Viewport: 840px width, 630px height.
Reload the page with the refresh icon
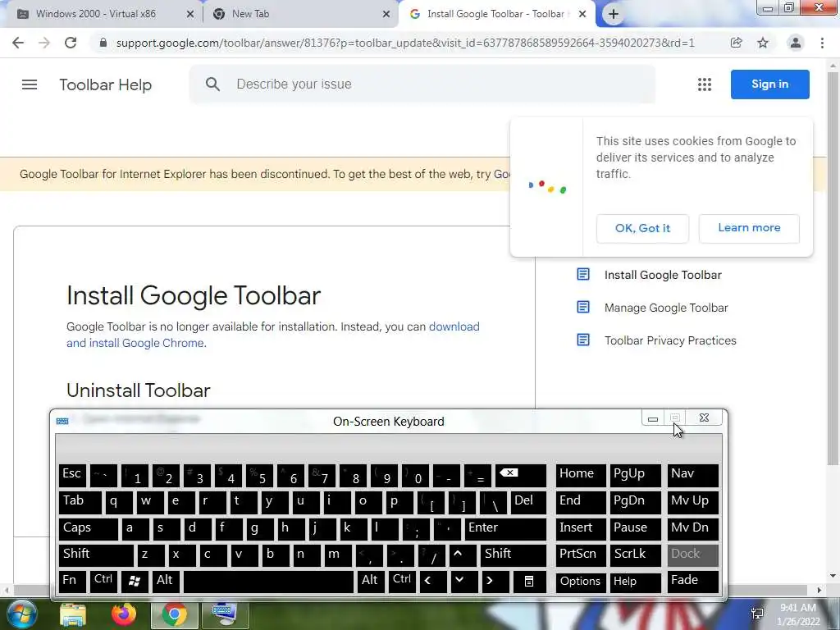click(71, 43)
